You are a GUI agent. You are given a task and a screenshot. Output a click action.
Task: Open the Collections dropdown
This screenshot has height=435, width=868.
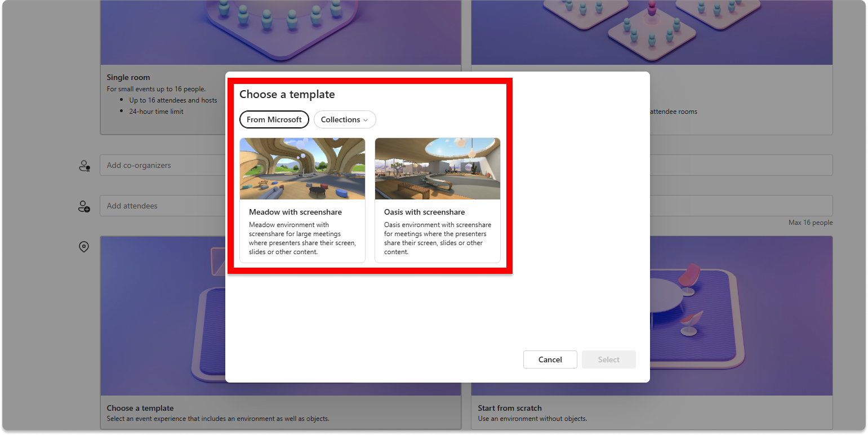344,119
